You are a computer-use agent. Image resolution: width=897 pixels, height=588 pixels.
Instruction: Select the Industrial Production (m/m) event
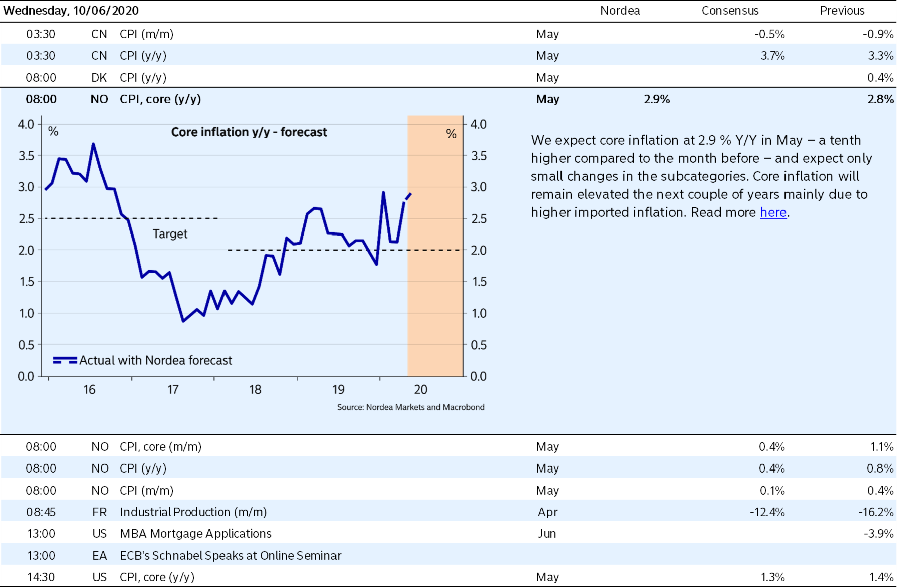[193, 512]
